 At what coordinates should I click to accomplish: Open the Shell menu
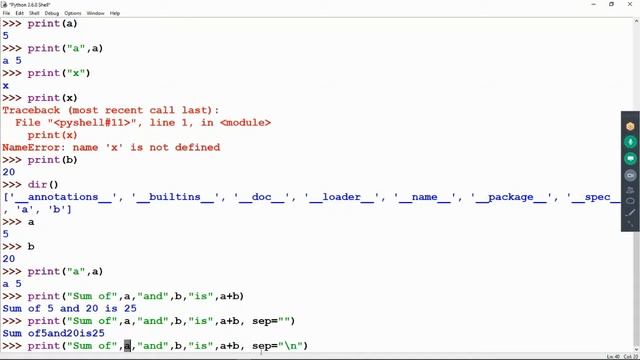[34, 13]
